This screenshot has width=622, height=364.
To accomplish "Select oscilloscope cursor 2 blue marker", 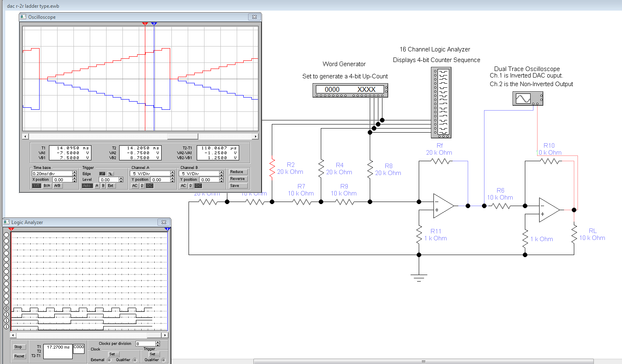I will (154, 24).
